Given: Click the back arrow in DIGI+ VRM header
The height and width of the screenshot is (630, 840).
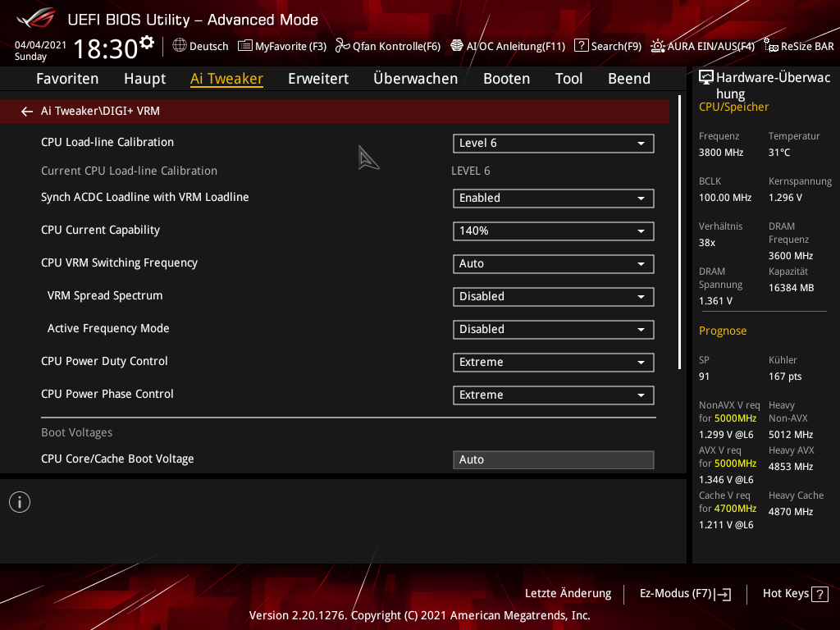Looking at the screenshot, I should click(27, 112).
